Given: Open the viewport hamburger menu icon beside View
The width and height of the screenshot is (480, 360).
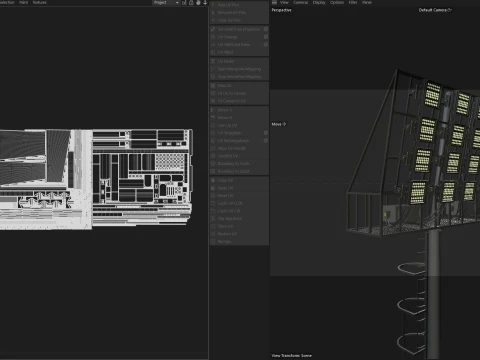Looking at the screenshot, I should pos(274,2).
